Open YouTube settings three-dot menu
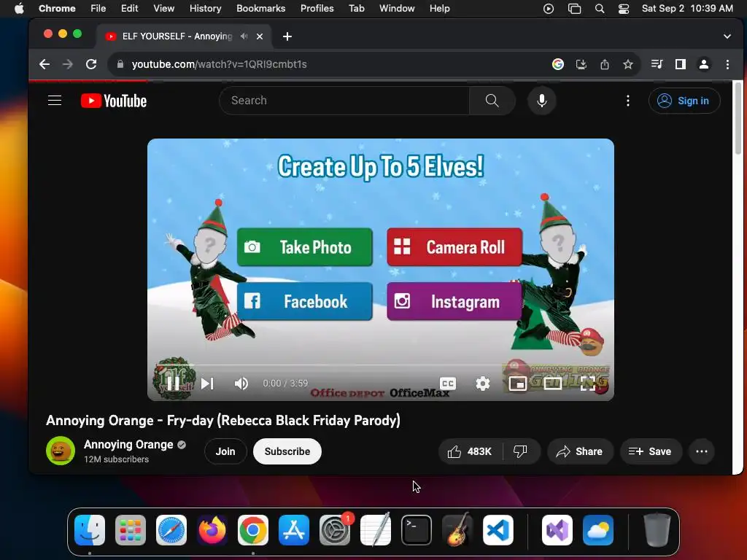This screenshot has height=560, width=747. [628, 101]
